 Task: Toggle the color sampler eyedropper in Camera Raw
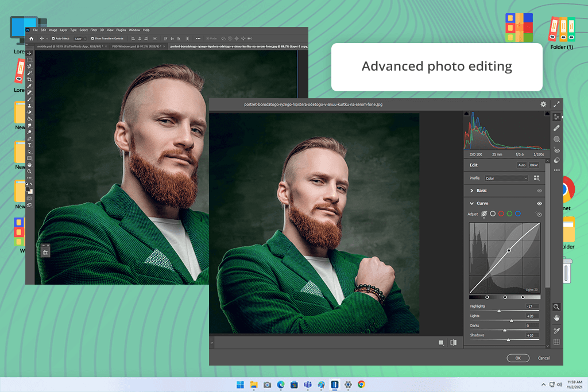tap(556, 331)
